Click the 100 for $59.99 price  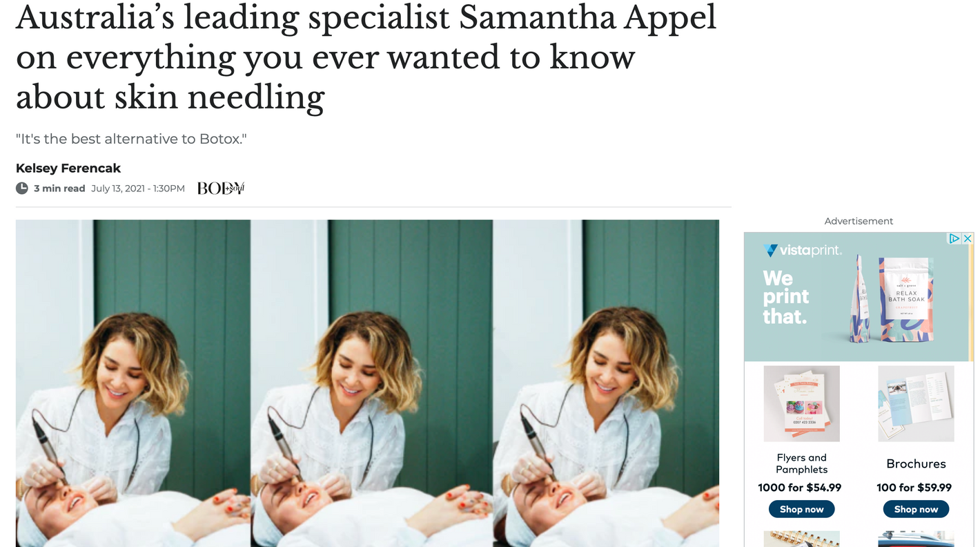coord(914,488)
